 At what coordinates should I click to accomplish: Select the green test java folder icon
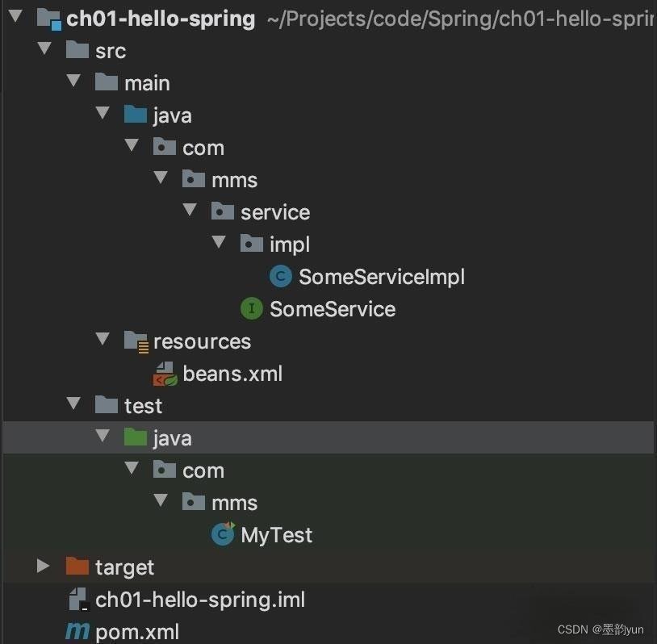click(135, 437)
